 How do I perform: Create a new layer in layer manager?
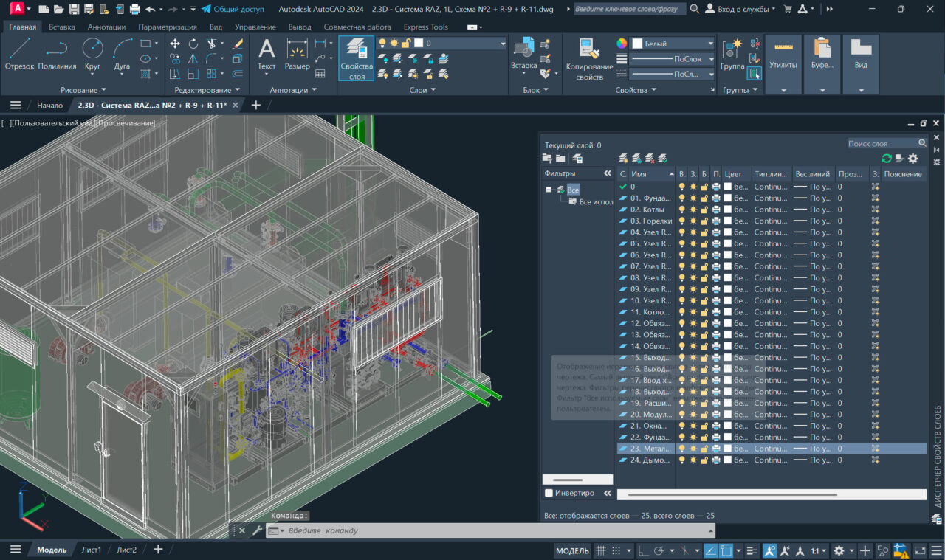click(624, 158)
